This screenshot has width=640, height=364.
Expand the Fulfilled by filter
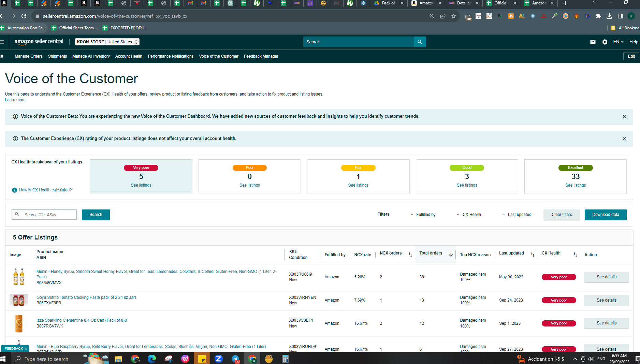(423, 215)
